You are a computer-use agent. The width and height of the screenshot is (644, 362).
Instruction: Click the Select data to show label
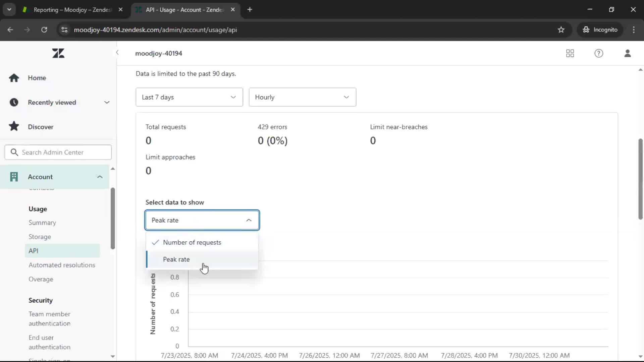(174, 202)
